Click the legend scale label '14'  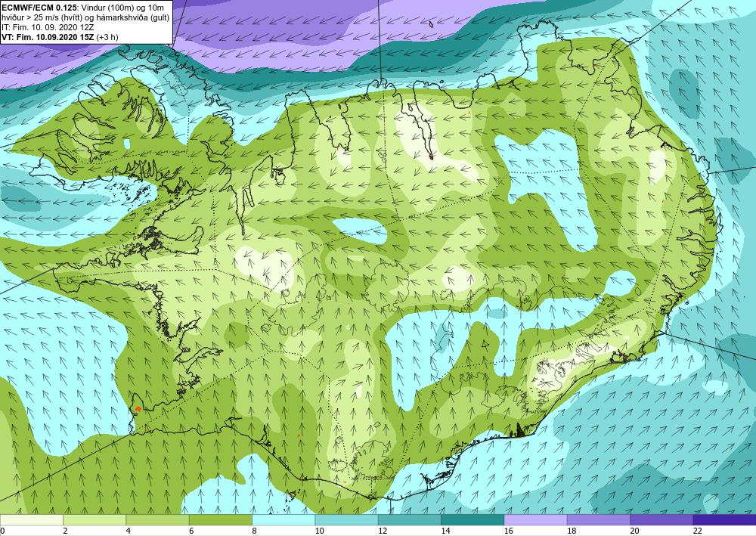[x=445, y=531]
